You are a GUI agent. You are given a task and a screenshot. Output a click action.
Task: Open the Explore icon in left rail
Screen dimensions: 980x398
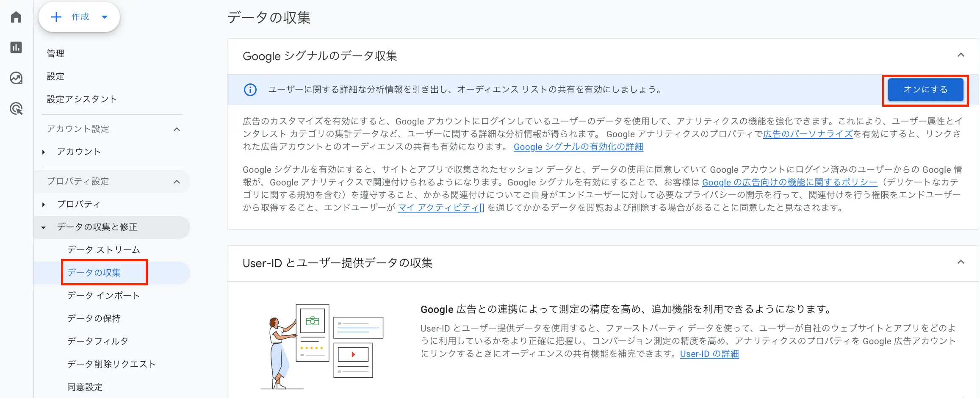click(x=16, y=78)
